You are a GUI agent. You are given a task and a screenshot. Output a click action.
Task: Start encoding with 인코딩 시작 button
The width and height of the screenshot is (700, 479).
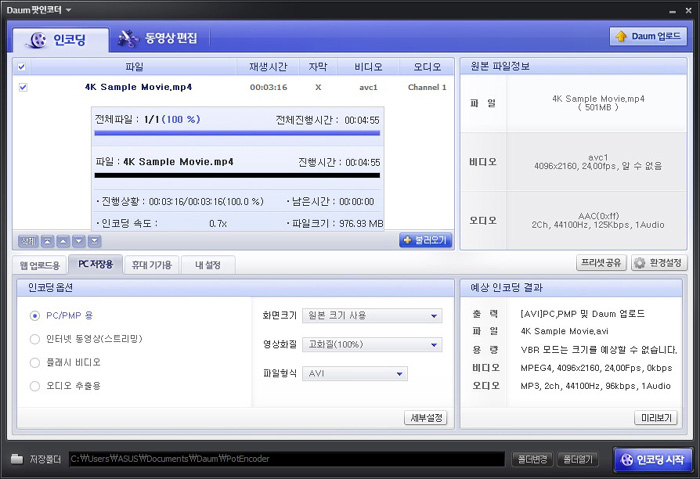(x=653, y=459)
